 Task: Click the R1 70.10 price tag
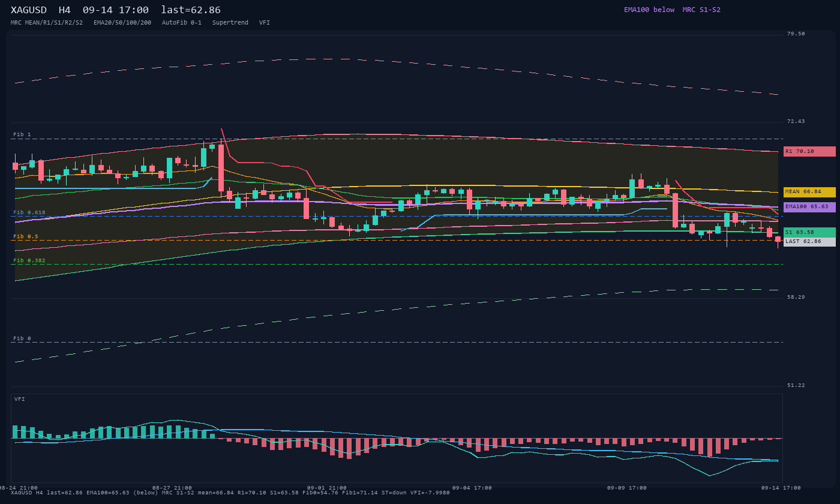pos(809,151)
